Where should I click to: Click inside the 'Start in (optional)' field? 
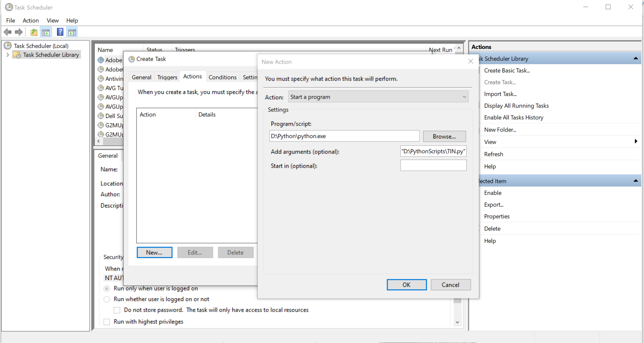click(433, 165)
